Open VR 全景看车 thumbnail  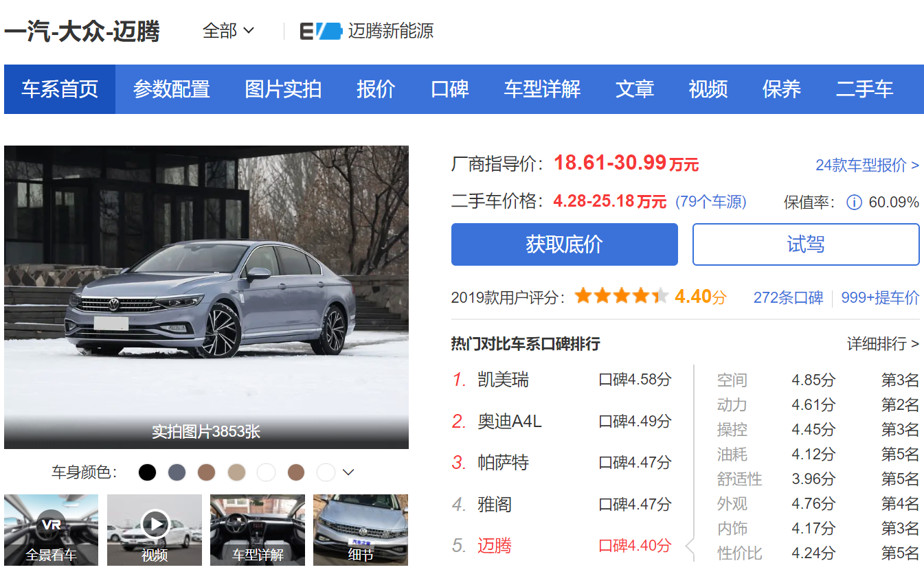point(51,530)
